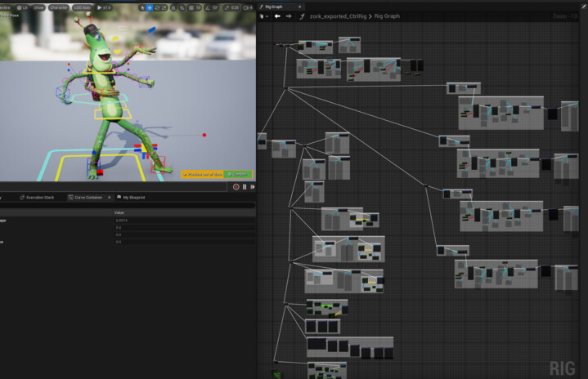Open the Character viewport menu
The width and height of the screenshot is (588, 379).
pyautogui.click(x=59, y=7)
